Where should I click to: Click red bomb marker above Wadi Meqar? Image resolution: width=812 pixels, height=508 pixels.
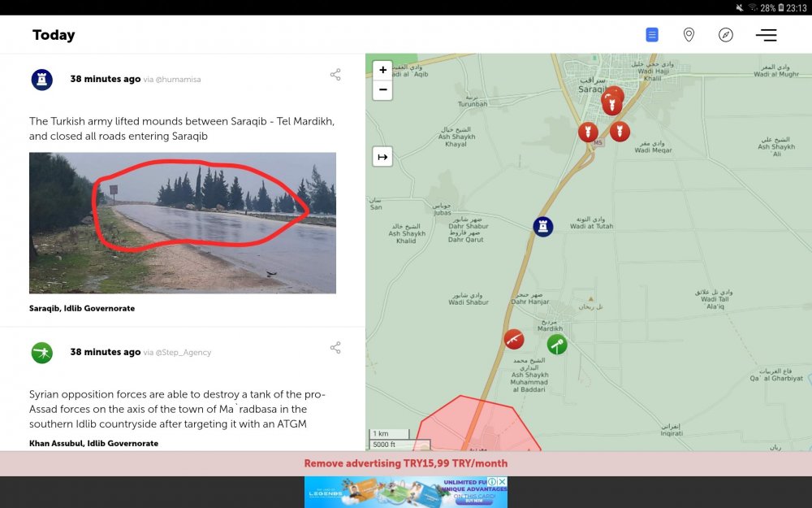620,131
